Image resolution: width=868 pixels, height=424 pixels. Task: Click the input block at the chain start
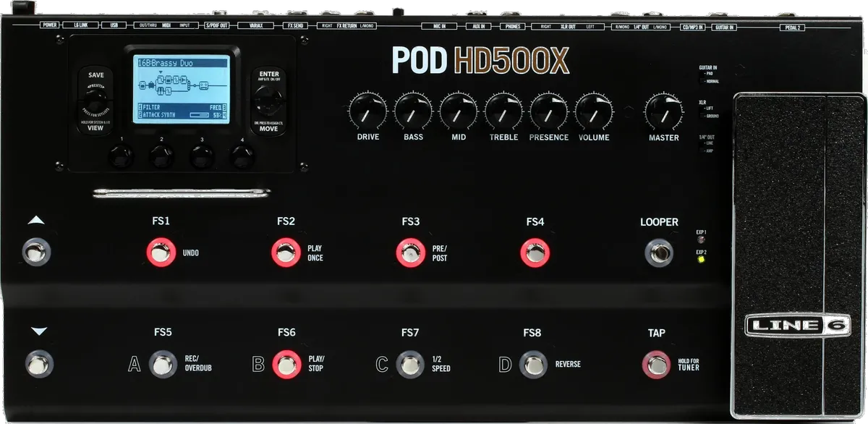pos(142,85)
